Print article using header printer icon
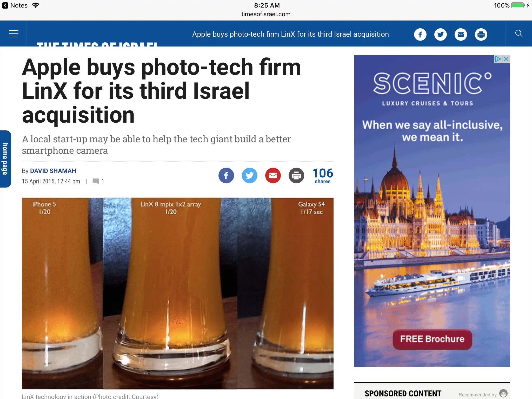532x399 pixels. (481, 34)
